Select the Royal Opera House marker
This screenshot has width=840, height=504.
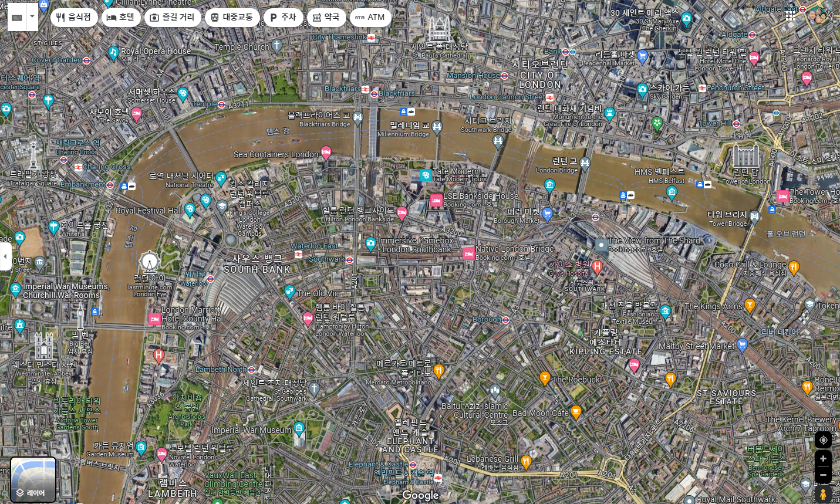(114, 53)
